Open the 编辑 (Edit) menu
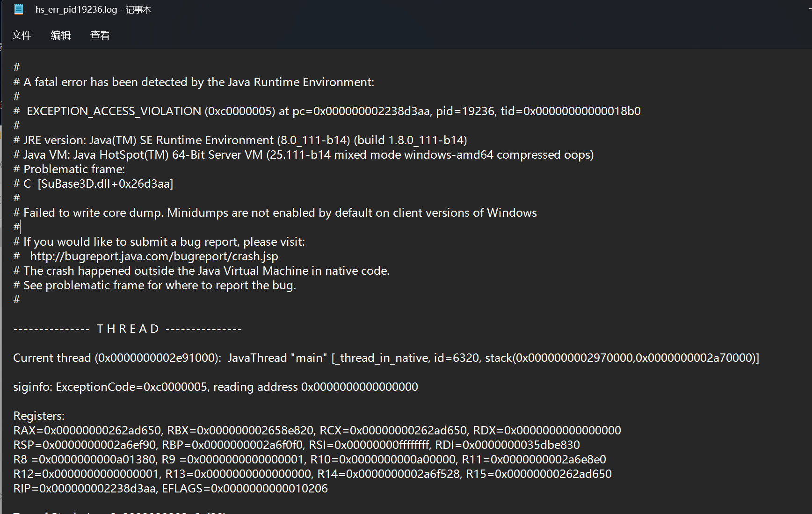 (x=61, y=35)
